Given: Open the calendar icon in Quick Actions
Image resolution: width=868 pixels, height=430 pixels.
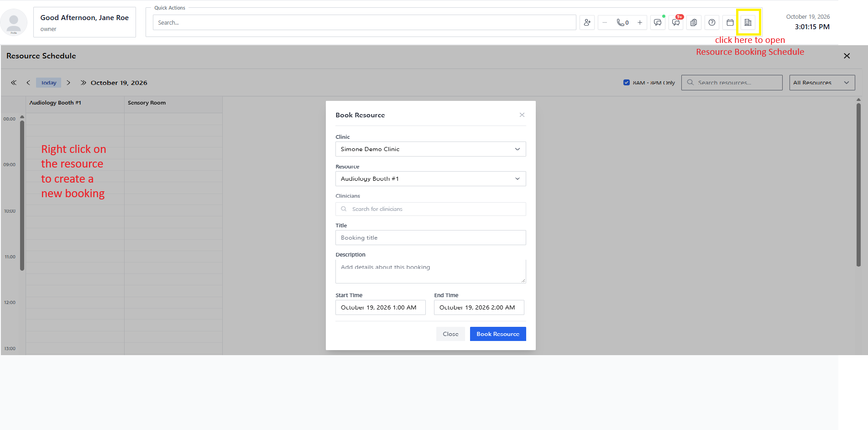Looking at the screenshot, I should tap(730, 22).
